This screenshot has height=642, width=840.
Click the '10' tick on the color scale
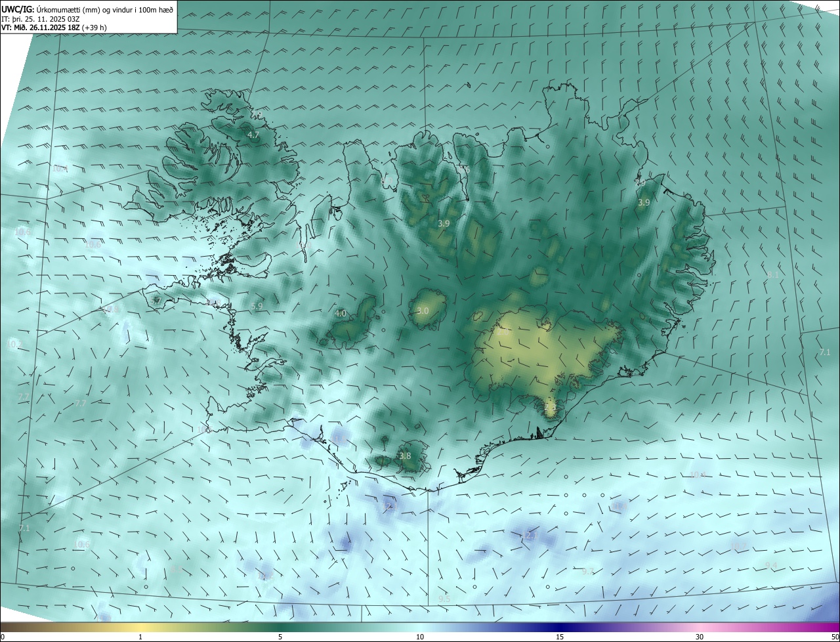tap(420, 637)
